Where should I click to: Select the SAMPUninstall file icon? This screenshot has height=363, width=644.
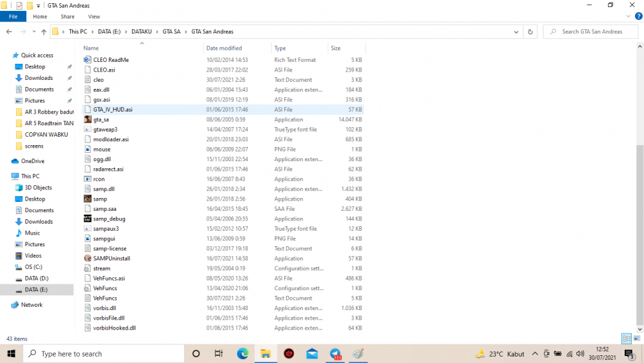click(88, 258)
